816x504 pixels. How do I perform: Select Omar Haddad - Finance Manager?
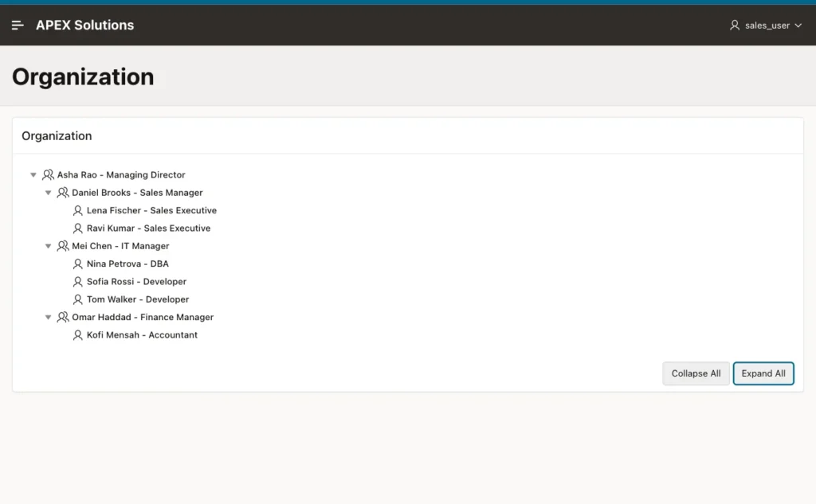tap(143, 317)
